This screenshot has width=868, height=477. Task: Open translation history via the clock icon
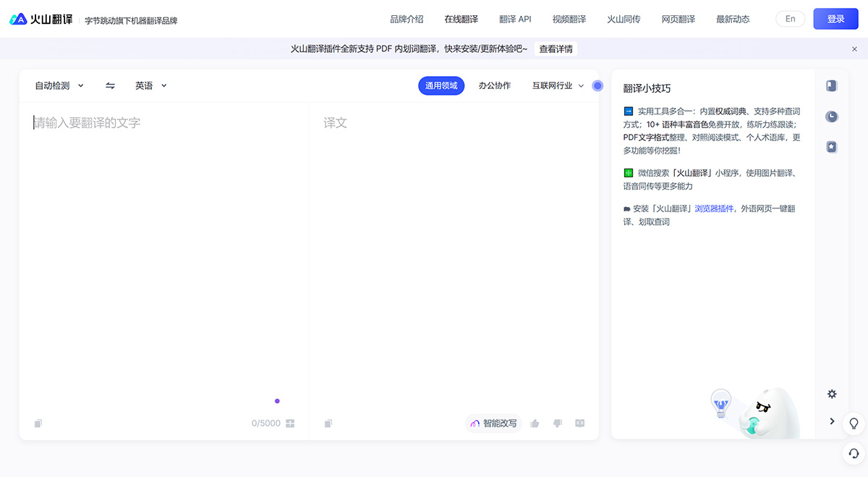click(831, 116)
